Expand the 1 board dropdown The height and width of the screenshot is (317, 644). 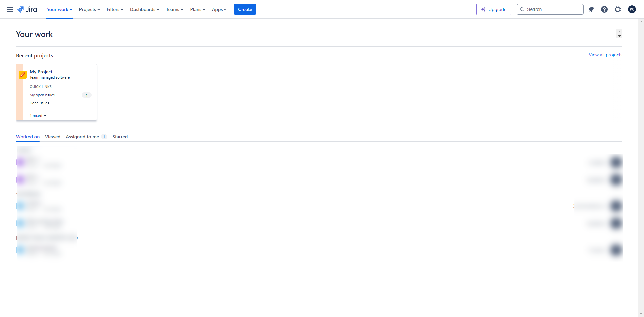coord(38,116)
